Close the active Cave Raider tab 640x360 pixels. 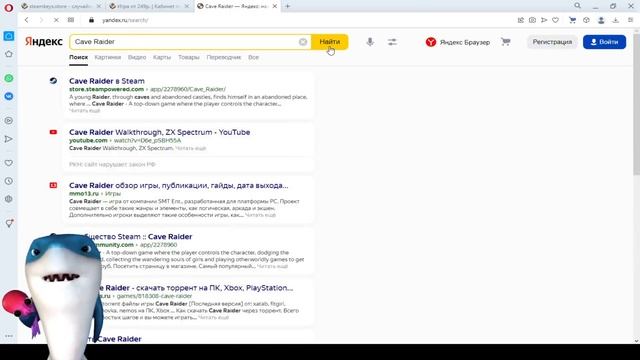coord(275,6)
